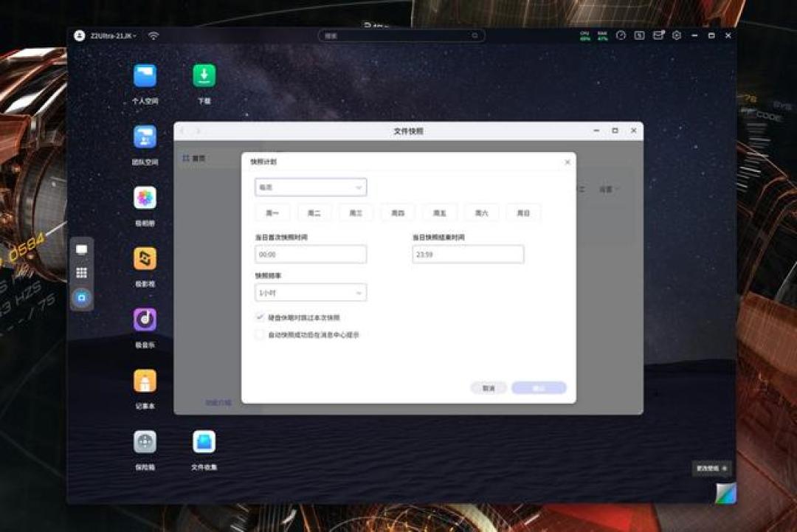Expand the Z2Ultra device name dropdown

point(114,35)
